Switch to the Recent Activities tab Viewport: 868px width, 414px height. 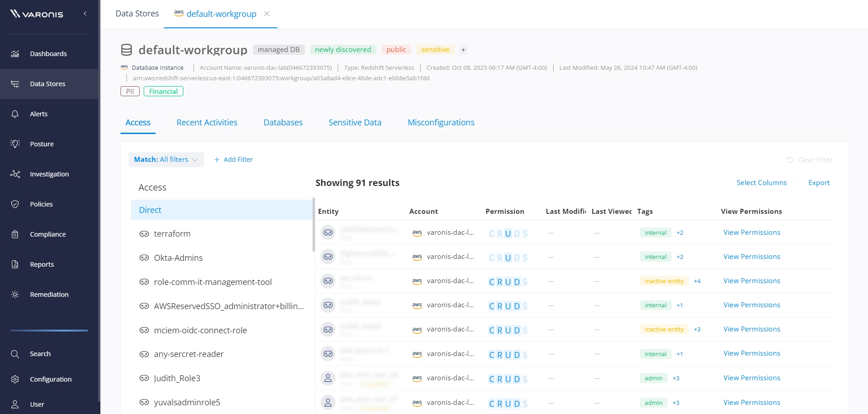[x=207, y=123]
